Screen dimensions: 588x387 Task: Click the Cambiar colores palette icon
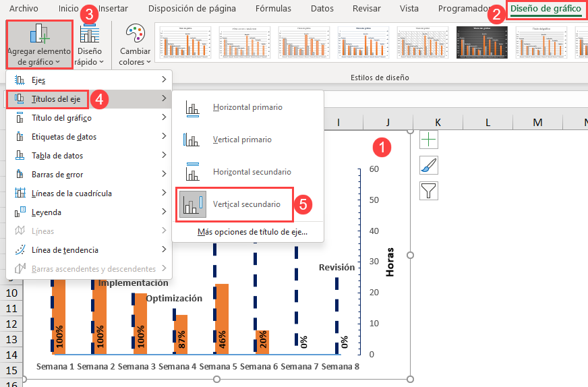[x=135, y=34]
